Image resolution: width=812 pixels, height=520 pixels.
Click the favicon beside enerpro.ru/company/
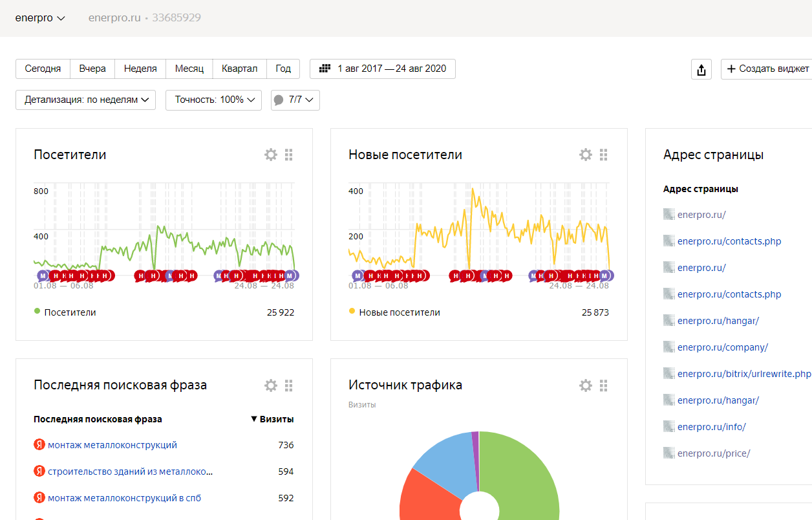tap(669, 347)
